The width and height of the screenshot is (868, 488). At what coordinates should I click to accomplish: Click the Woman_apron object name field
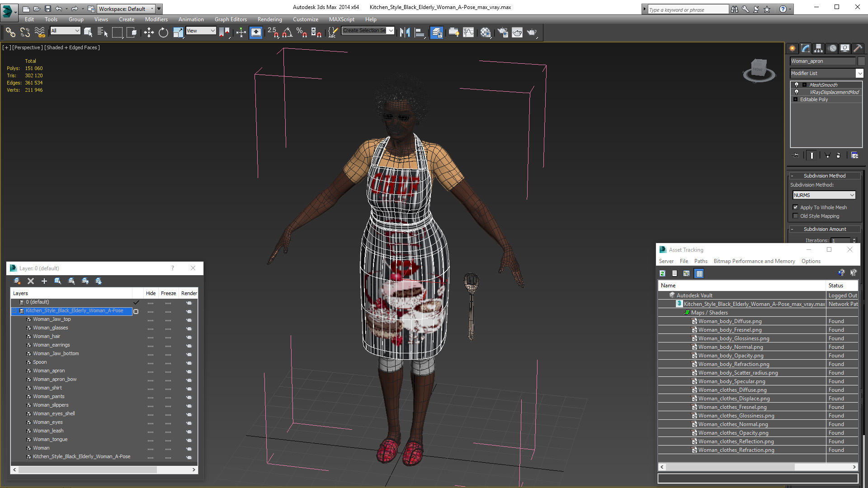pos(822,61)
